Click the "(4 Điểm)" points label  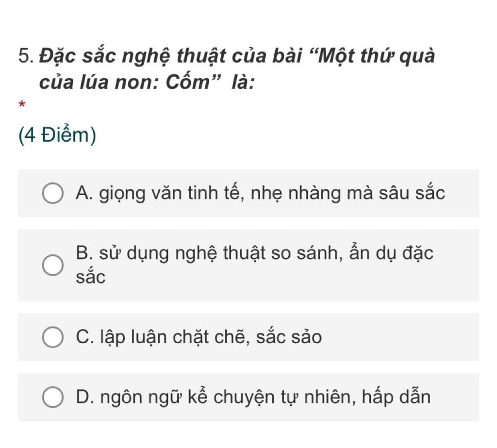pos(57,135)
